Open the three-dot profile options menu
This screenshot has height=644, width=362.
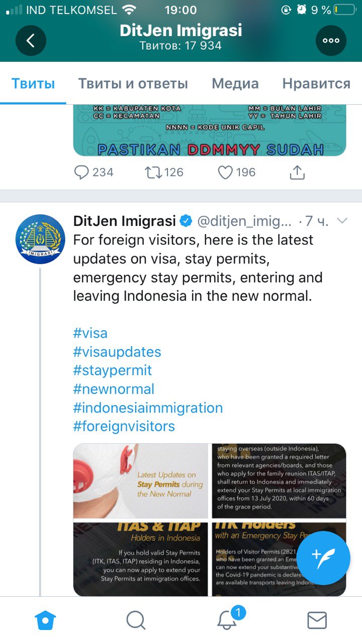tap(331, 40)
